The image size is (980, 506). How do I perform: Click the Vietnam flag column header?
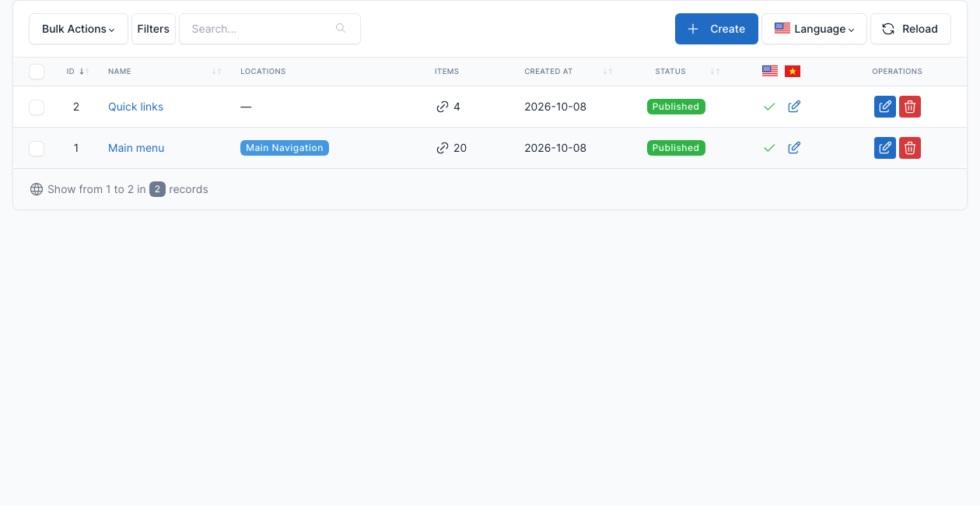pos(793,72)
